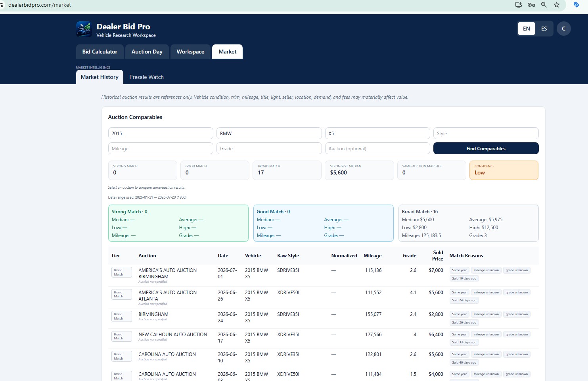588x381 pixels.
Task: Click the 2026-06-24 date cell
Action: [227, 318]
